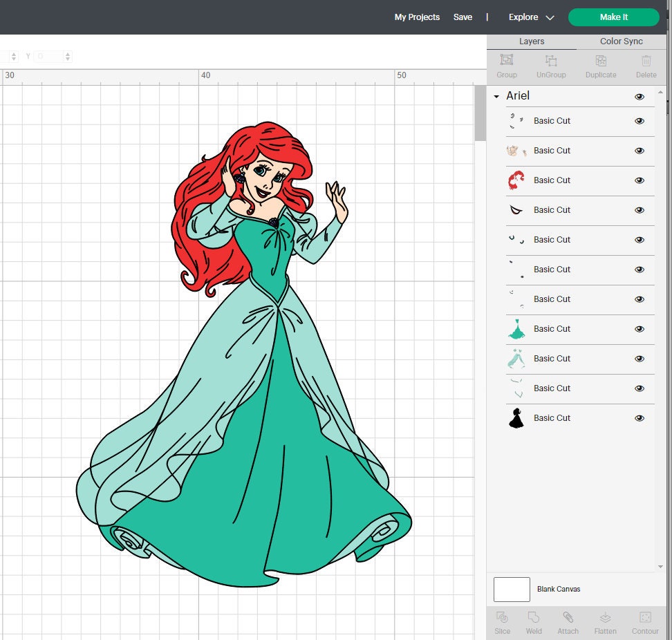Open the Contour tool
This screenshot has width=672, height=640.
(645, 621)
